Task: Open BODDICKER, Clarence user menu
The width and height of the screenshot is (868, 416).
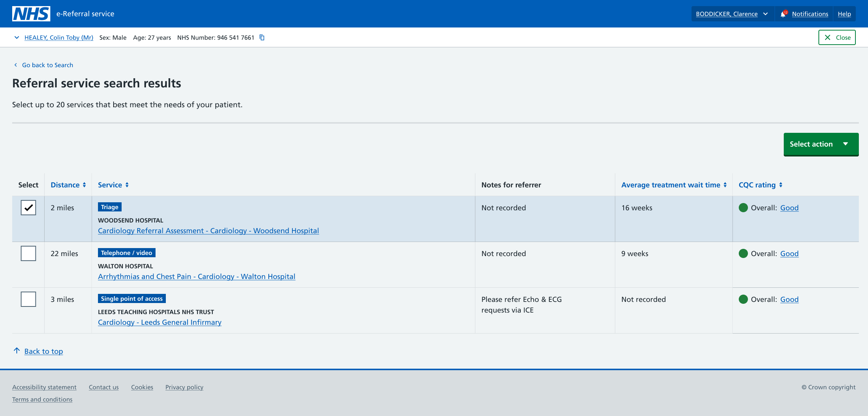Action: click(x=732, y=14)
